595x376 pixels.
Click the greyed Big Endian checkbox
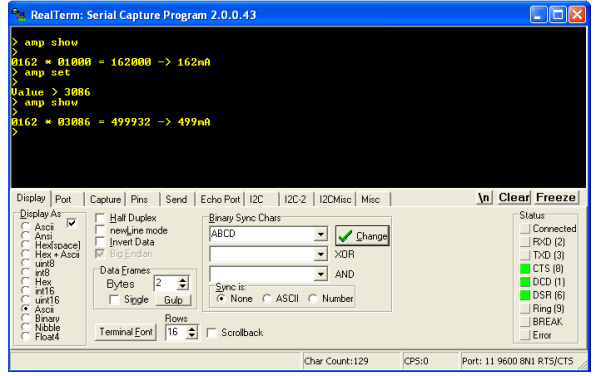point(100,253)
